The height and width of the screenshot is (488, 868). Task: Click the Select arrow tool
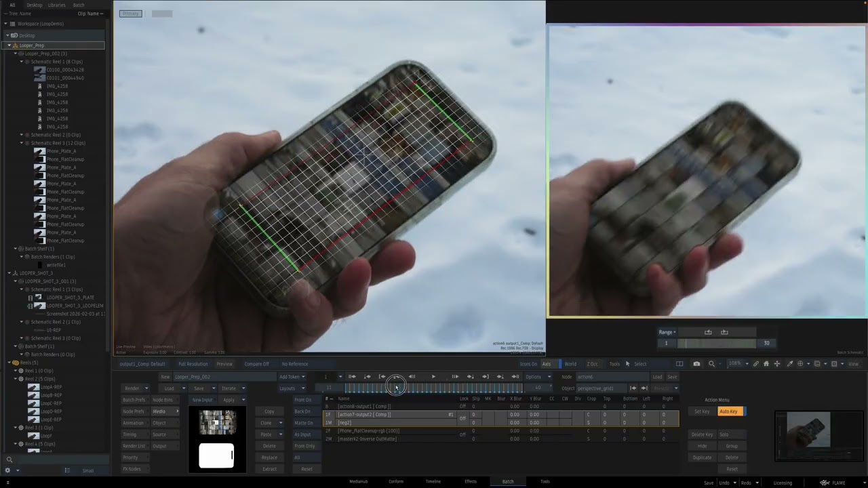(x=636, y=364)
